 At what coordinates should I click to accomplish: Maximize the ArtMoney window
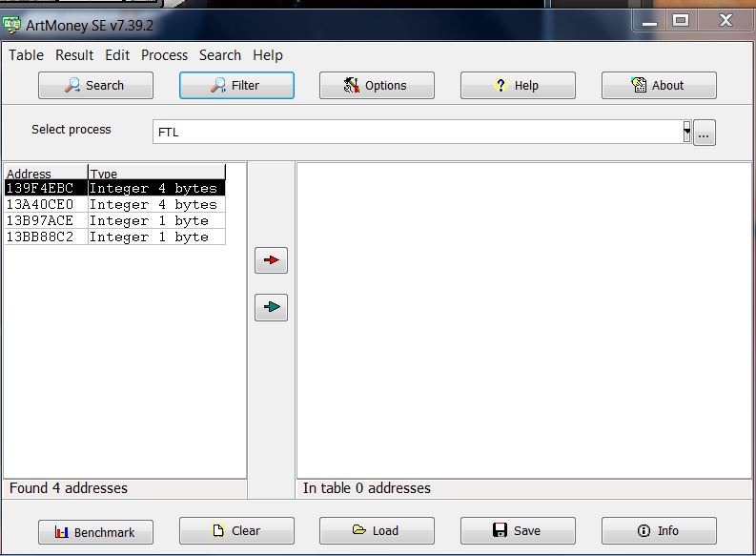pos(681,21)
